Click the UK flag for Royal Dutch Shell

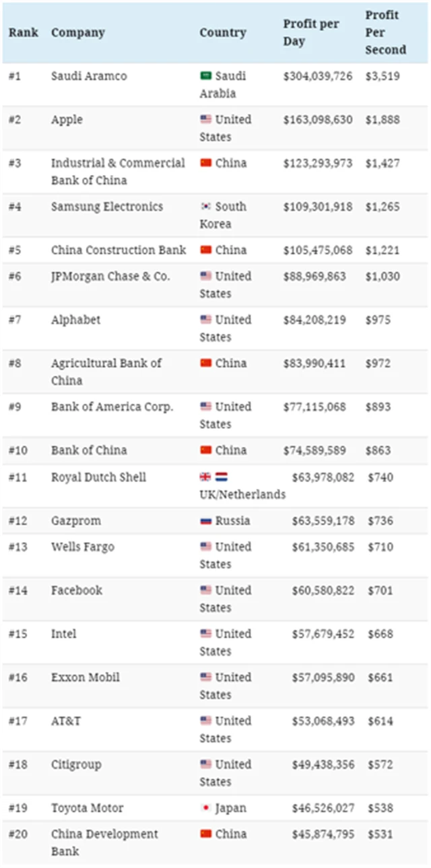(205, 477)
